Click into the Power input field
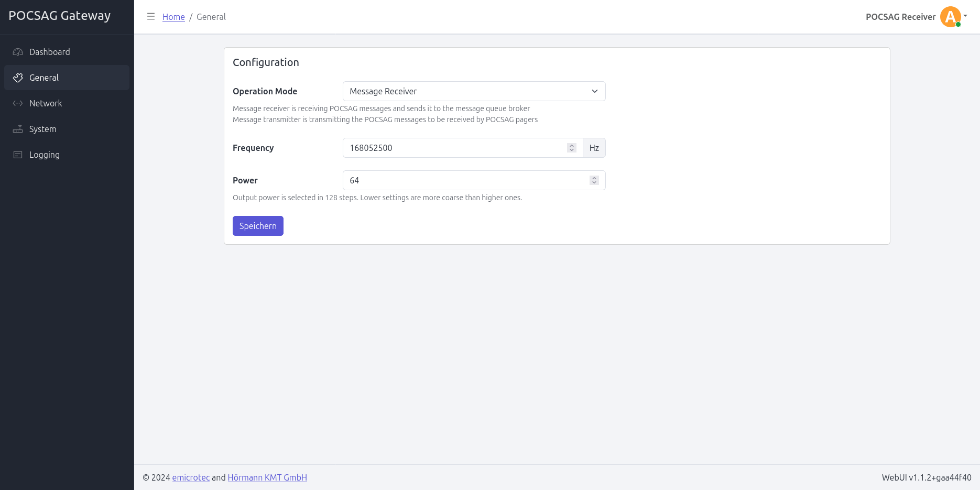This screenshot has width=980, height=490. pos(466,180)
